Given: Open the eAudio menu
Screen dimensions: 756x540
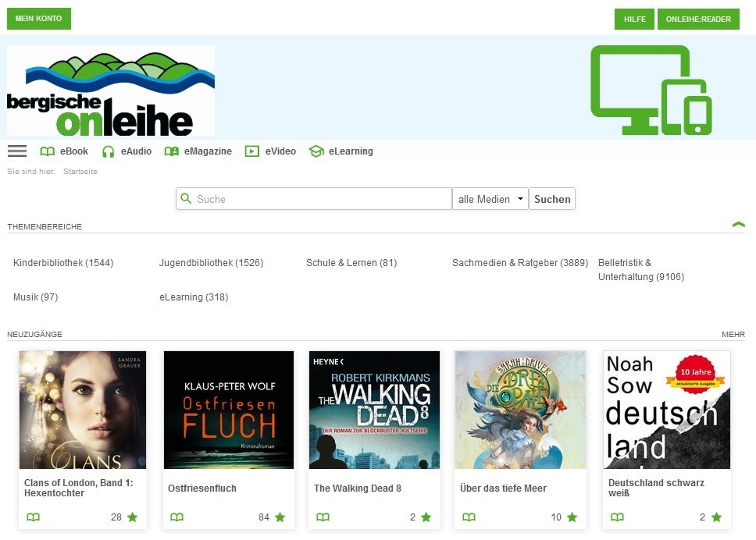Looking at the screenshot, I should point(136,151).
